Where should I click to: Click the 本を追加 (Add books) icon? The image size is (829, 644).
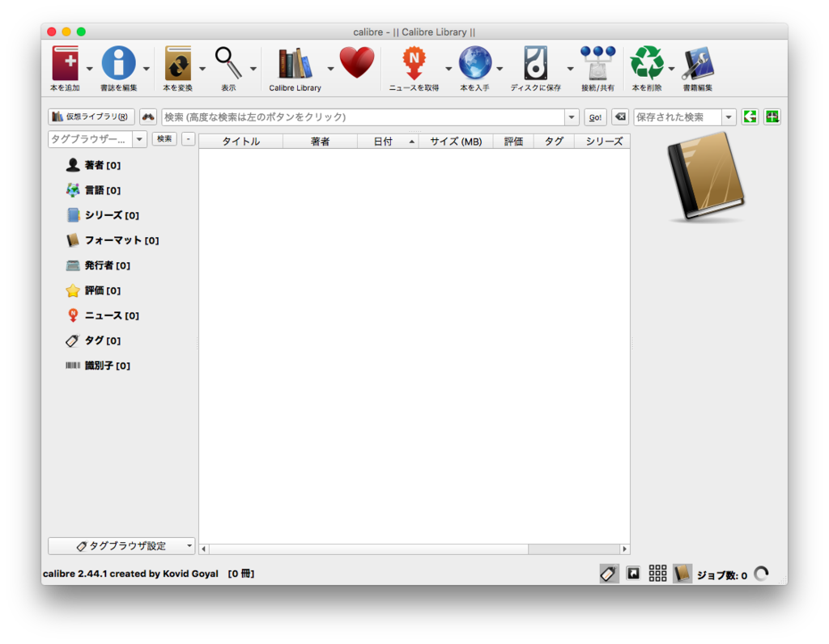click(65, 63)
